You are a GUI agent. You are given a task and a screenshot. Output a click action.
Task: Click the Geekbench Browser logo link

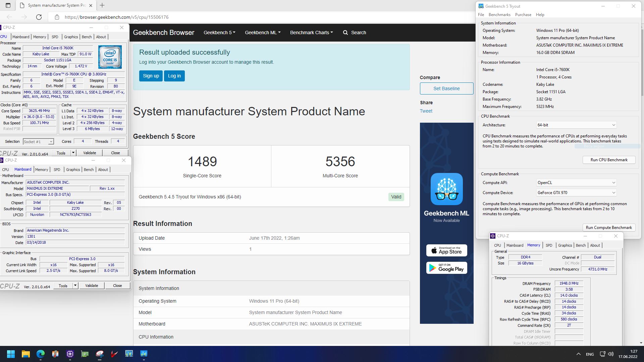click(x=164, y=33)
